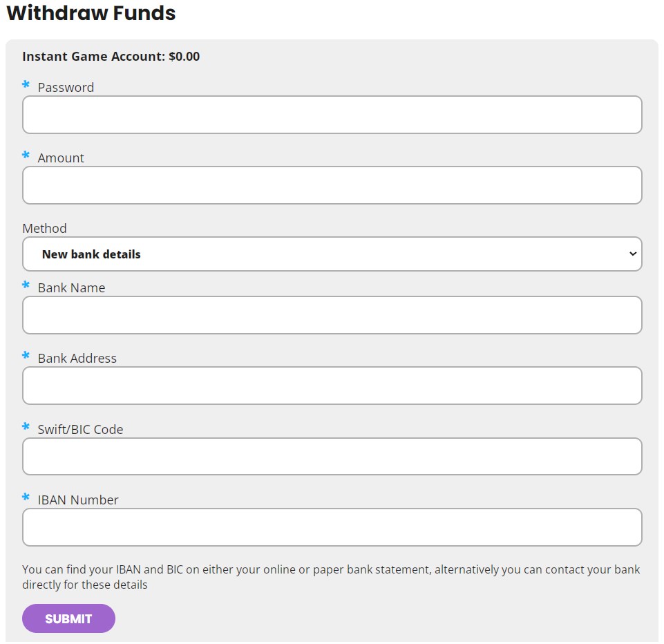The image size is (664, 644).
Task: Click the asterisk next to Bank Name
Action: click(26, 285)
